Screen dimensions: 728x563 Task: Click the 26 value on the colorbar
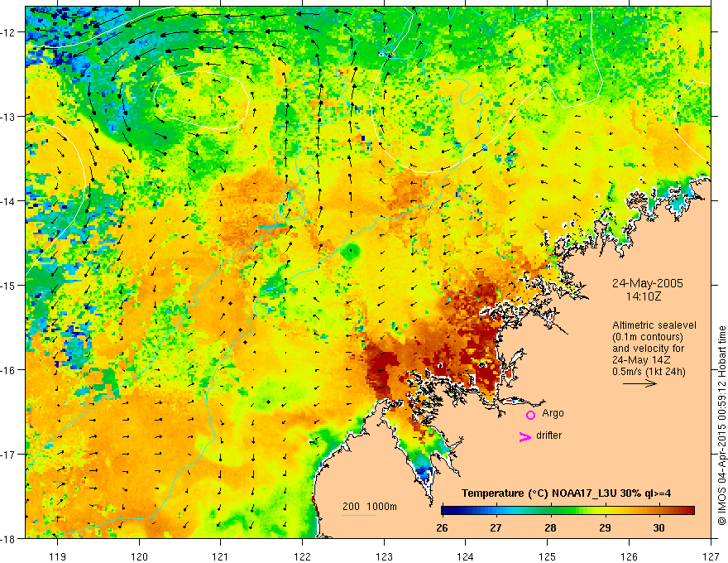[x=442, y=527]
